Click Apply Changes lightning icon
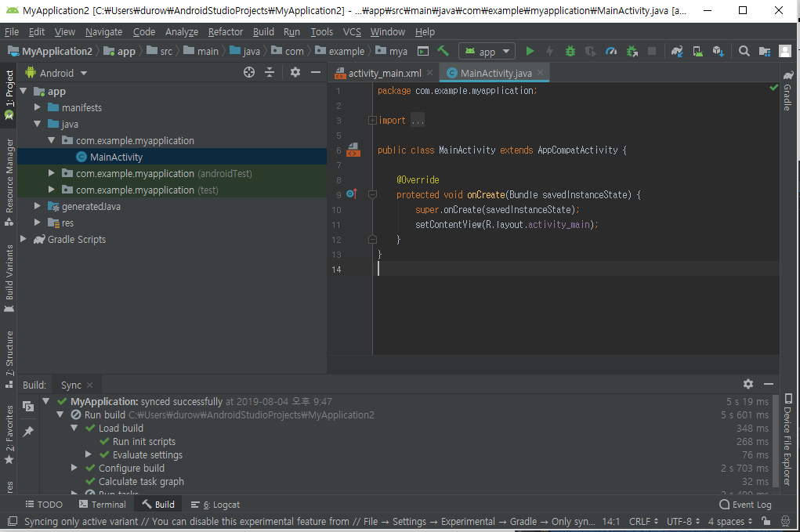This screenshot has height=532, width=800. click(549, 51)
